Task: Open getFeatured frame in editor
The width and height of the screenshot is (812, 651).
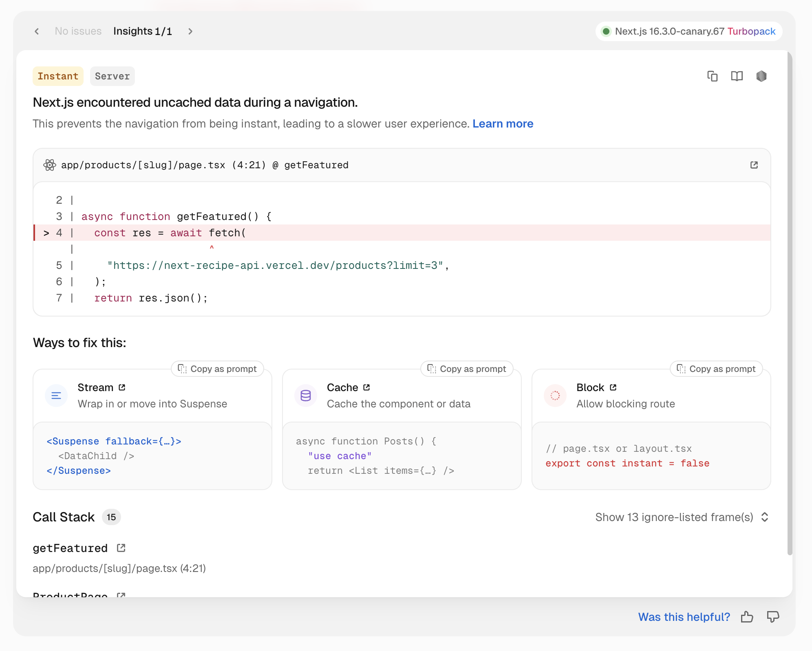Action: [121, 548]
